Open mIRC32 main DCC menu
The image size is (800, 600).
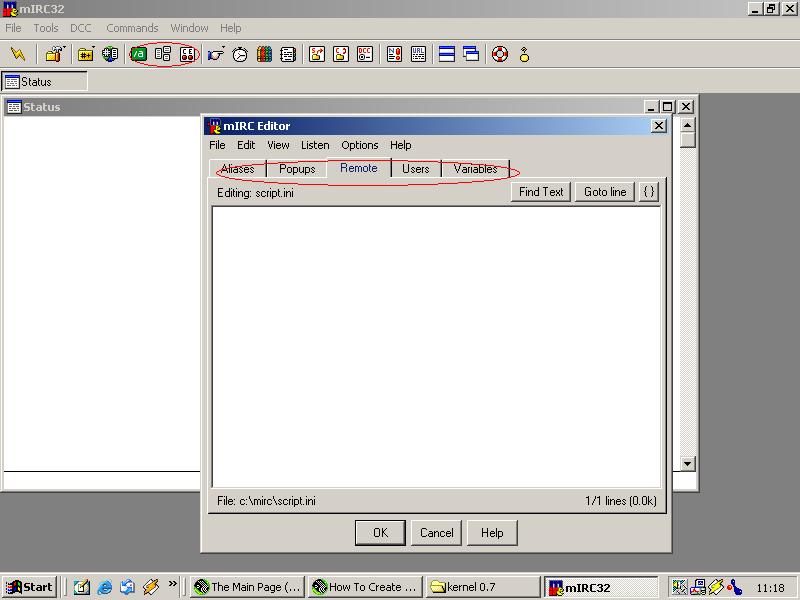[81, 28]
